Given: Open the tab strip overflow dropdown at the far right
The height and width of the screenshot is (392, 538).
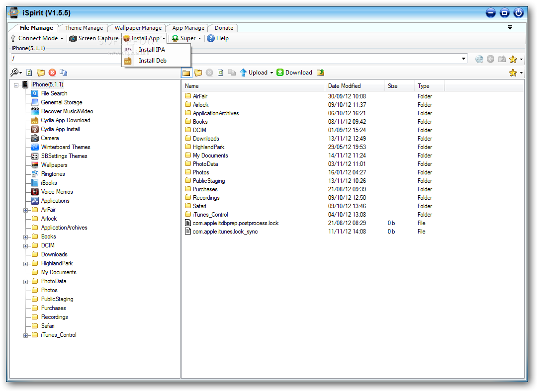Looking at the screenshot, I should pyautogui.click(x=510, y=27).
